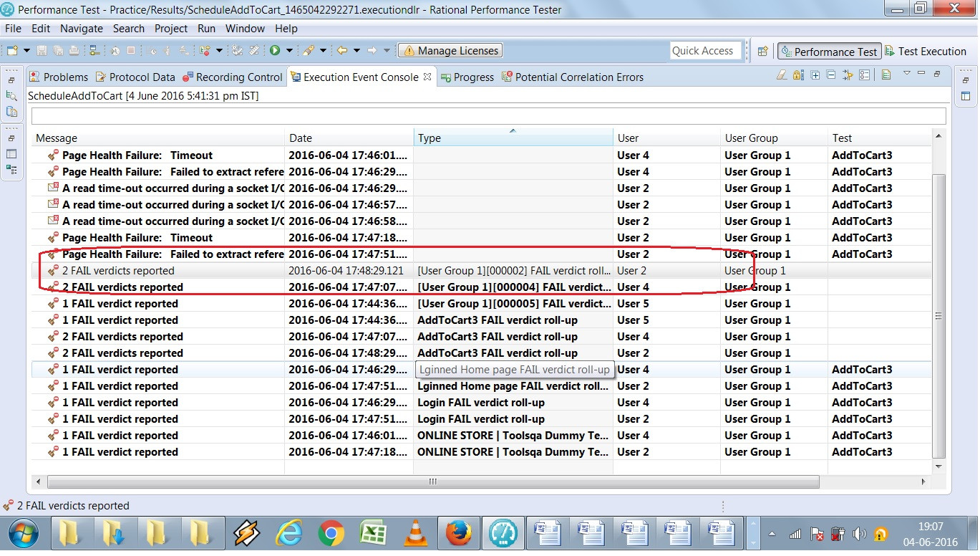Click the Run green play icon
Screen dimensions: 980x556
(x=275, y=51)
